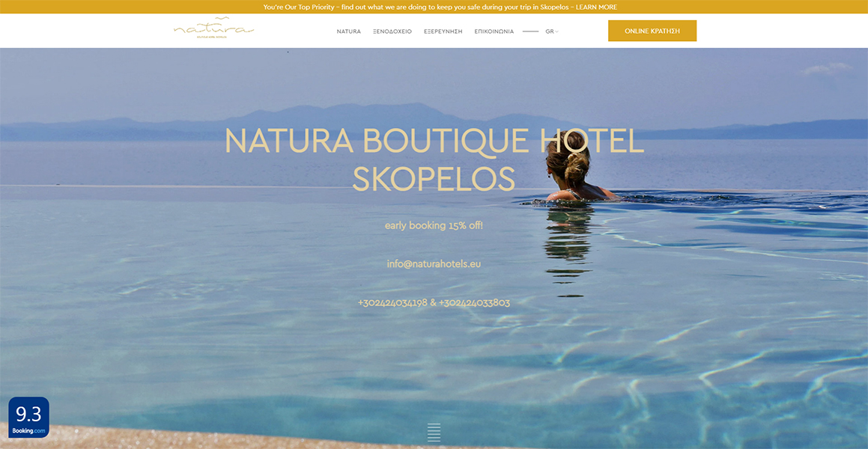Click the divider line before the GR selector

pos(530,31)
